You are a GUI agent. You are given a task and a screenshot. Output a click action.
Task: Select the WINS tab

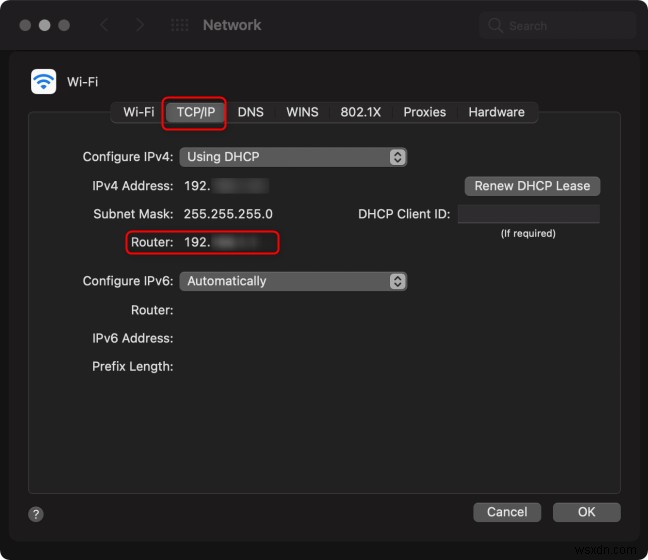pyautogui.click(x=303, y=112)
